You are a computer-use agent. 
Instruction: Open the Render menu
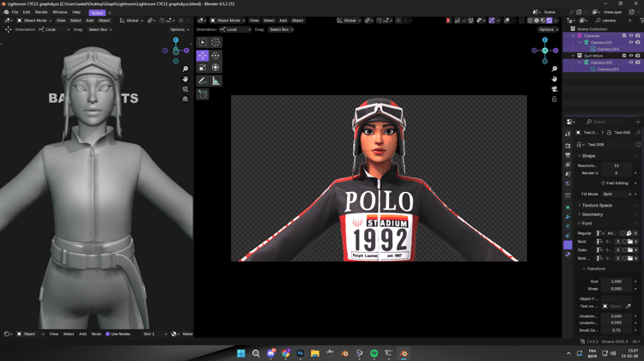tap(41, 12)
